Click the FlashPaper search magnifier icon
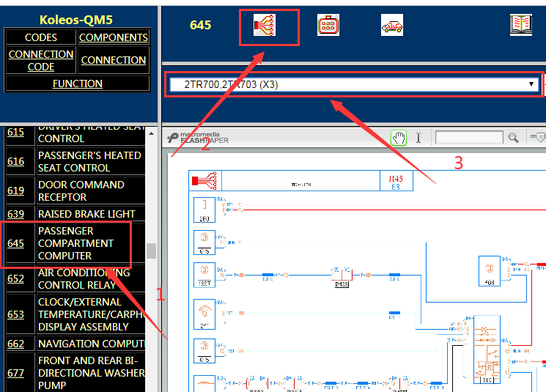Screen dimensions: 546x392 coord(513,138)
